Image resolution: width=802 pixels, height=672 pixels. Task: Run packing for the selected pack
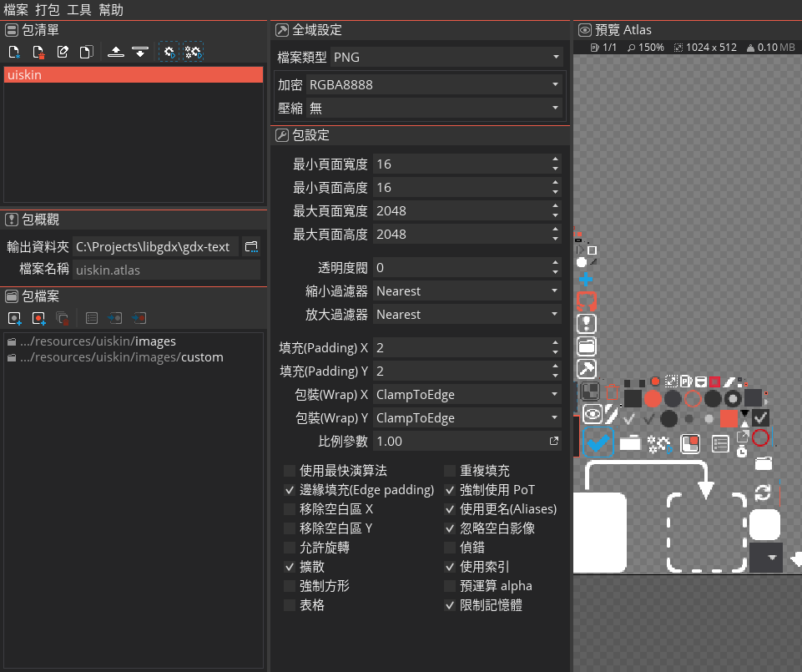169,52
